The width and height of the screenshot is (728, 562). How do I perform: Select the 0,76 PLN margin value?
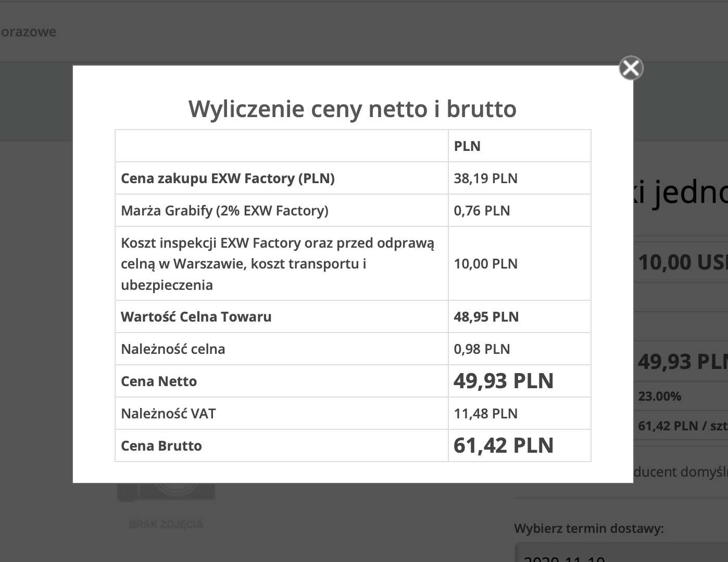click(x=482, y=211)
